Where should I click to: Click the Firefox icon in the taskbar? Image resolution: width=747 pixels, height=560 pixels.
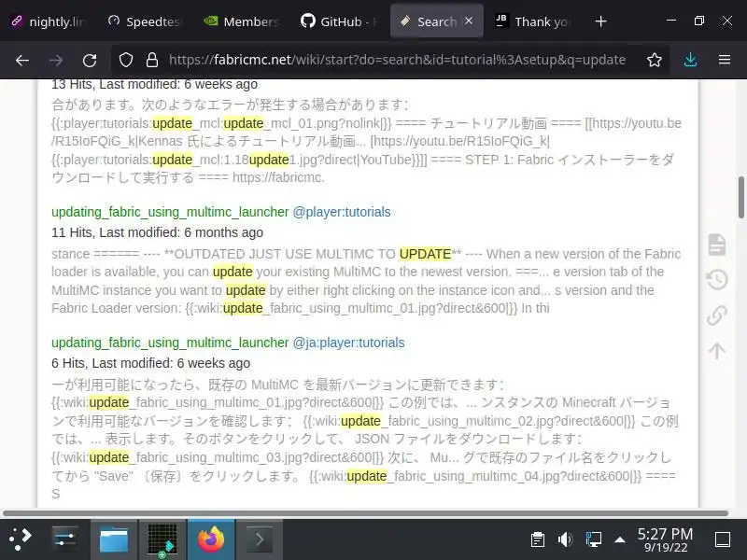pyautogui.click(x=211, y=539)
